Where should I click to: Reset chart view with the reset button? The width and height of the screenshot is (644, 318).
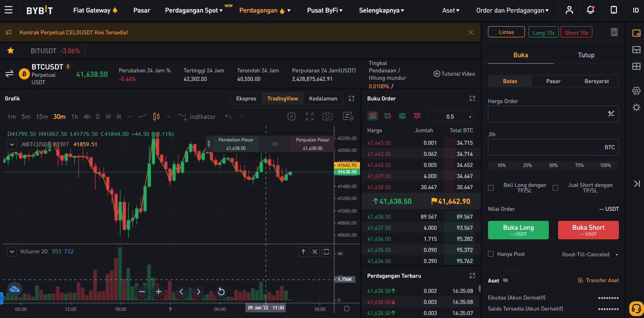(x=221, y=292)
